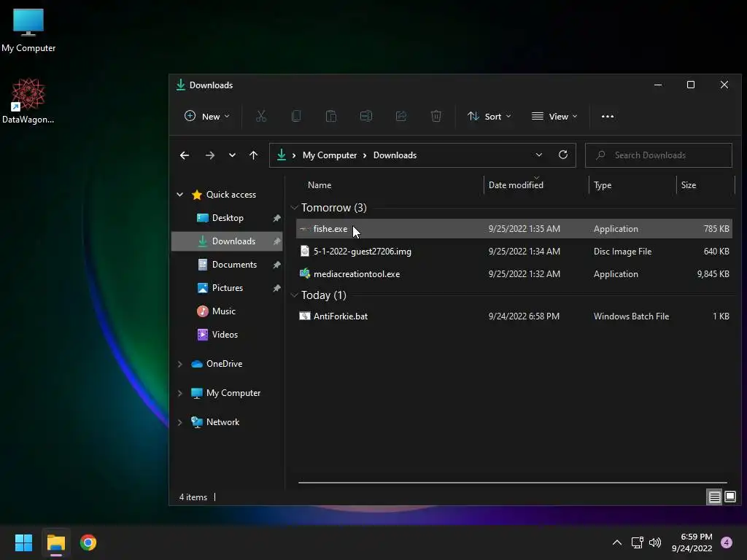The width and height of the screenshot is (747, 560).
Task: Open the My Computer desktop icon
Action: (28, 29)
